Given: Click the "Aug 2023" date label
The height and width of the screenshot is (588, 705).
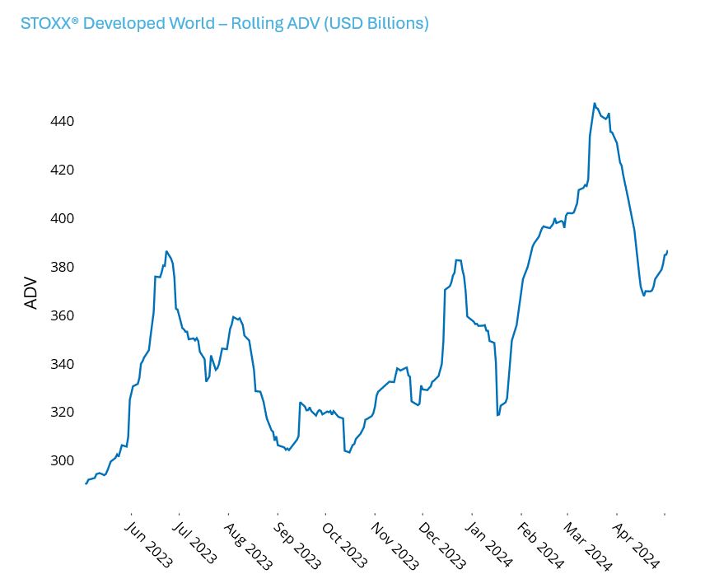Looking at the screenshot, I should [248, 546].
